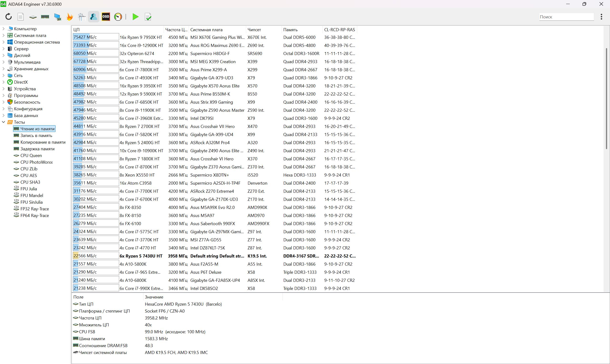
Task: Select the DirectX Xbox icon
Action: click(10, 82)
